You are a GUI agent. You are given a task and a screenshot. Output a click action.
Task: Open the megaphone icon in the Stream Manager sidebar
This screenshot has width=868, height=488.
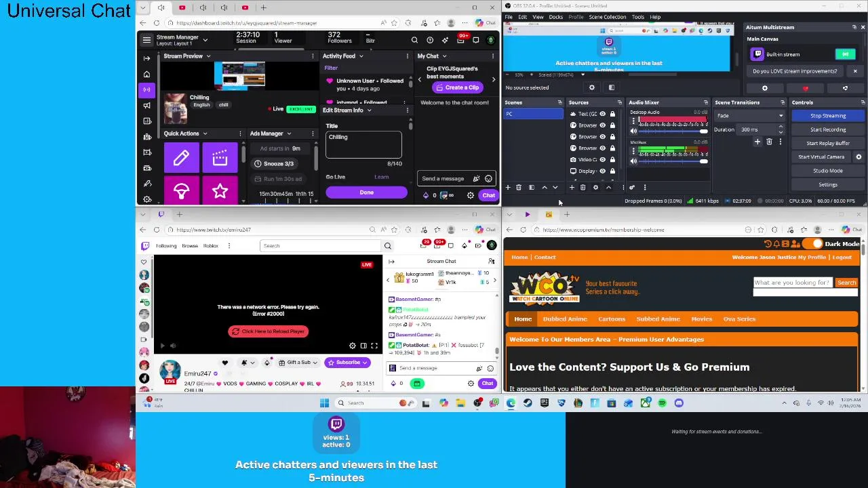click(x=146, y=105)
